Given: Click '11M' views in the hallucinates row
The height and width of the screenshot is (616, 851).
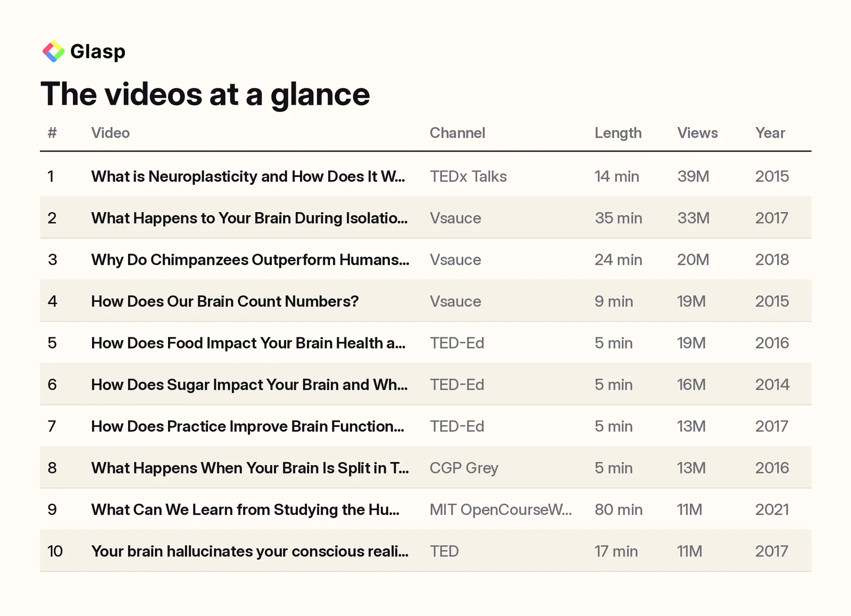Looking at the screenshot, I should [x=690, y=551].
